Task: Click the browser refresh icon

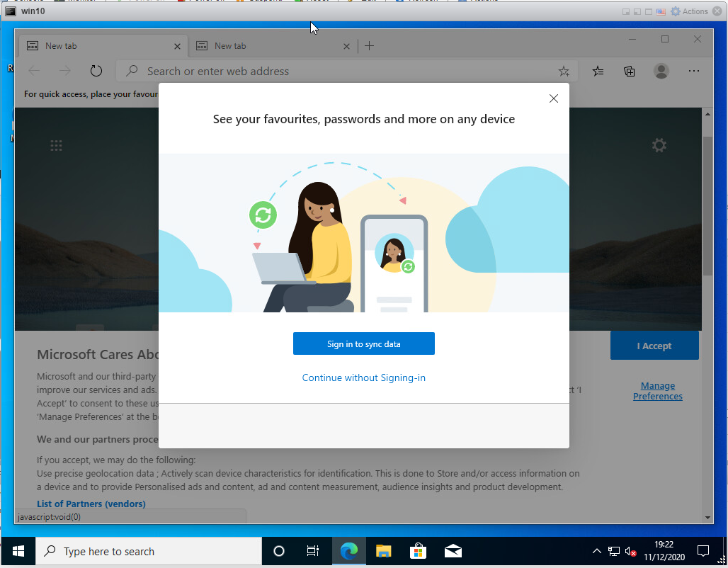Action: pos(96,71)
